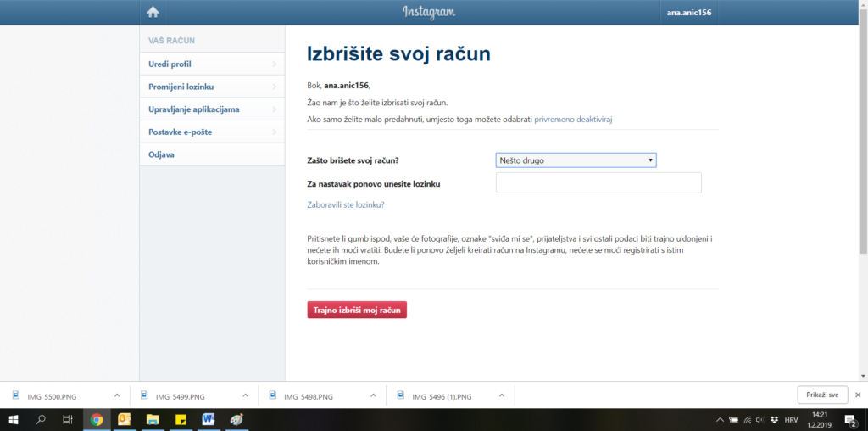Open Wi-Fi network icon in tray
Screen dimensions: 868x431
point(748,419)
